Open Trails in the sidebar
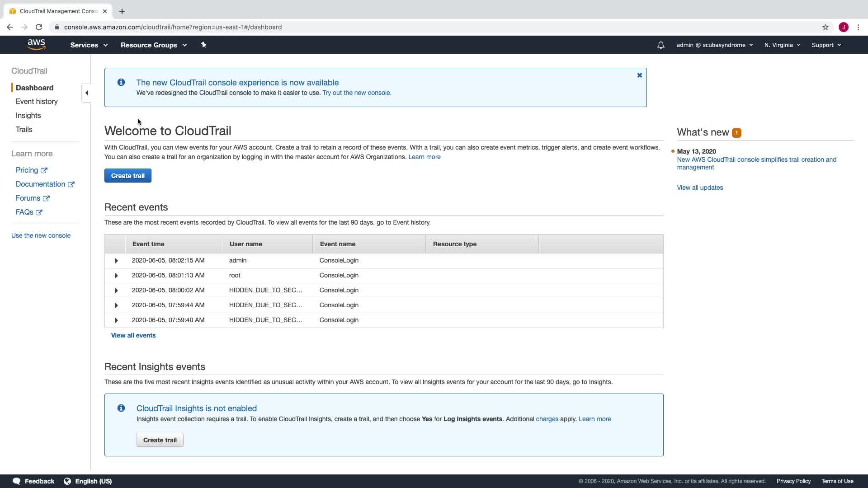Screen dimensions: 868x488 point(24,130)
